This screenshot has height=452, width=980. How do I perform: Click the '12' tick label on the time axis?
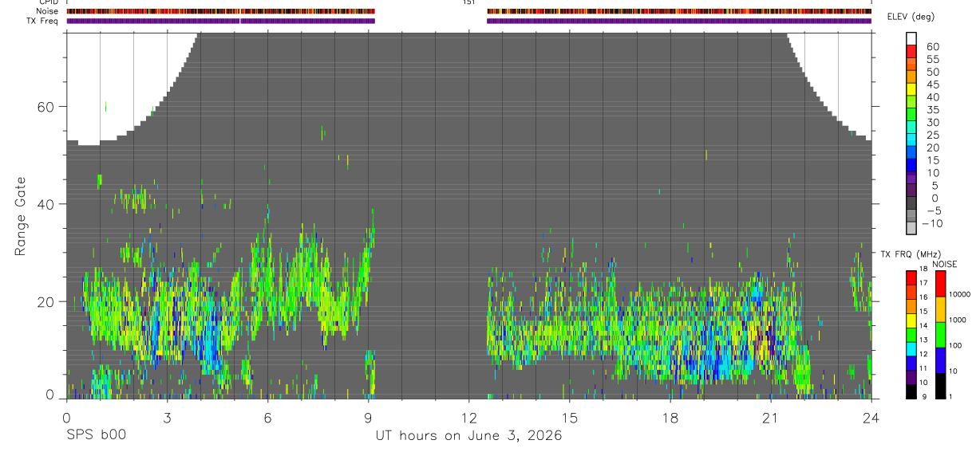[468, 417]
